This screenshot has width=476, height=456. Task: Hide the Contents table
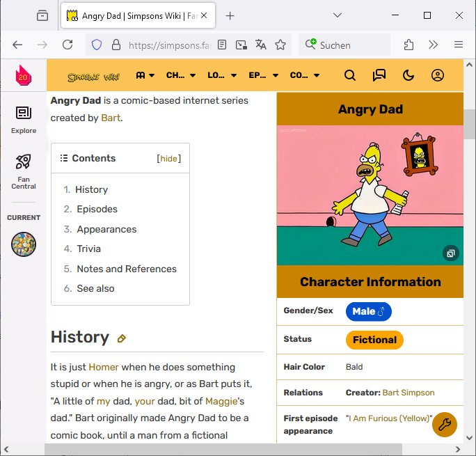[x=168, y=159]
